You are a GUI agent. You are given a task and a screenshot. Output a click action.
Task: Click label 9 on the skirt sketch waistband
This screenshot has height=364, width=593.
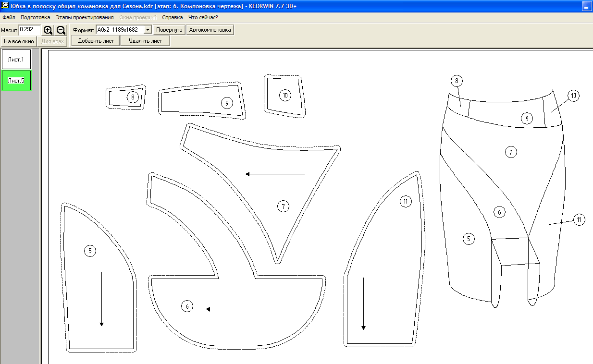point(527,118)
